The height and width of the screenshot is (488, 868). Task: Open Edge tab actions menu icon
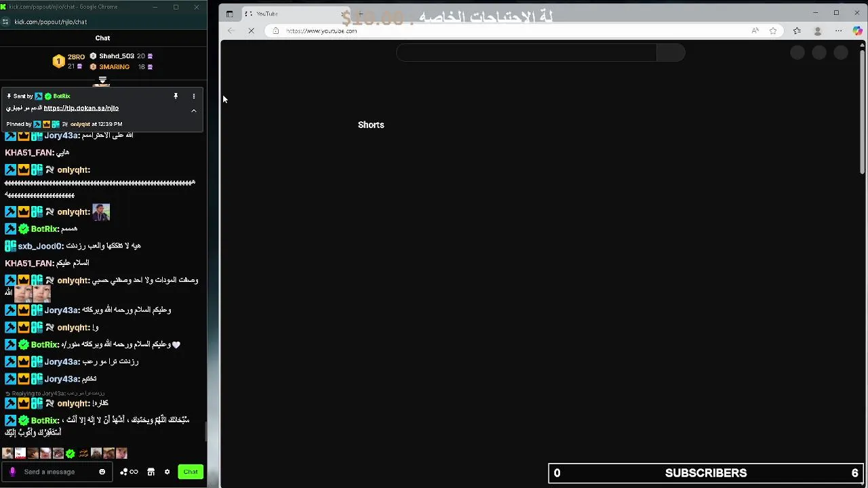coord(229,14)
